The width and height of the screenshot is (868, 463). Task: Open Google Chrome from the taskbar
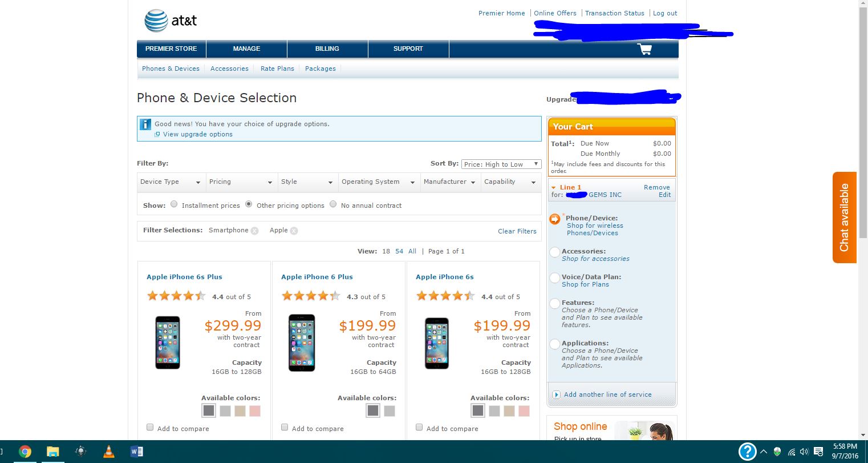coord(25,452)
